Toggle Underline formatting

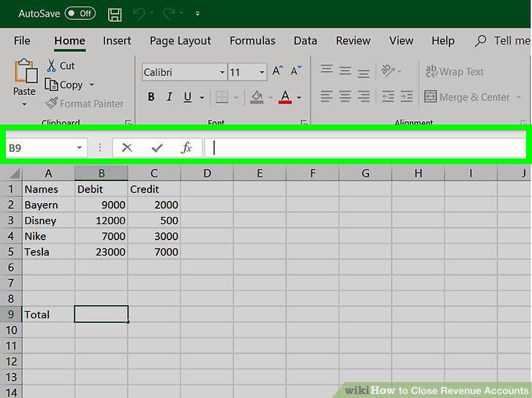point(188,97)
